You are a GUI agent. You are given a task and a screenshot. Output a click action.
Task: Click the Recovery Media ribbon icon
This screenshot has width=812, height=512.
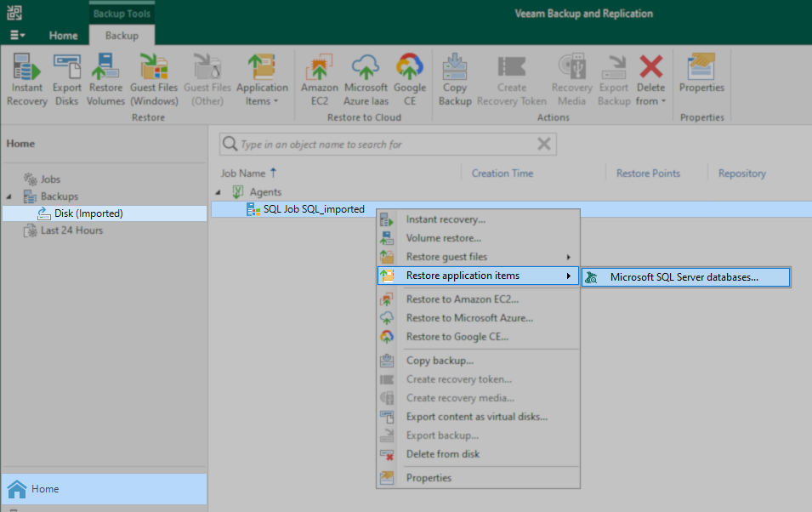(x=571, y=80)
